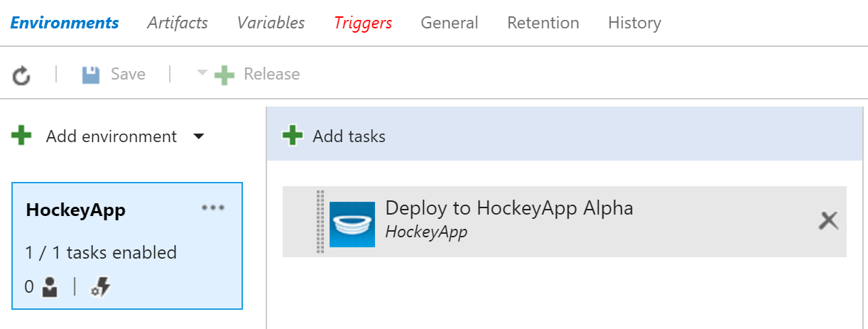Open the General tab

pyautogui.click(x=450, y=23)
